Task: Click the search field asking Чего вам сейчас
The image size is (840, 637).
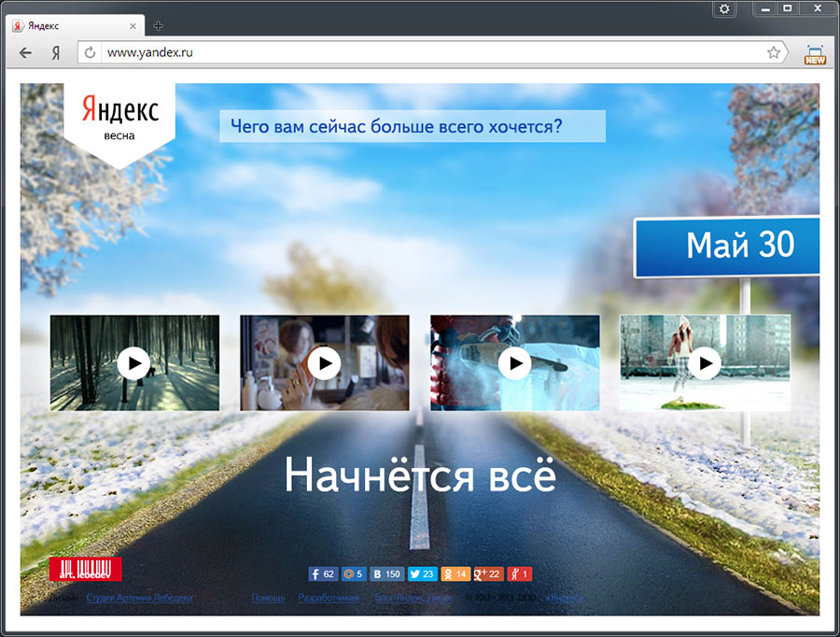Action: click(412, 126)
